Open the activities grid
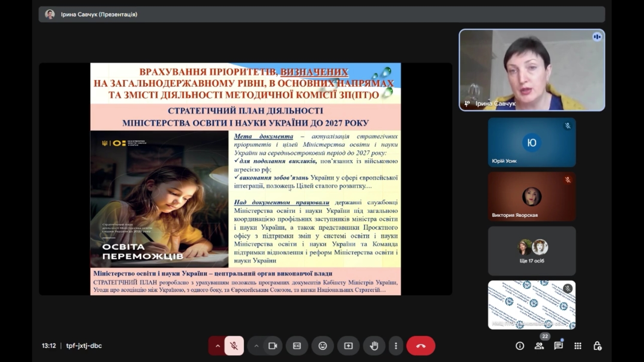This screenshot has width=644, height=362. [x=578, y=346]
